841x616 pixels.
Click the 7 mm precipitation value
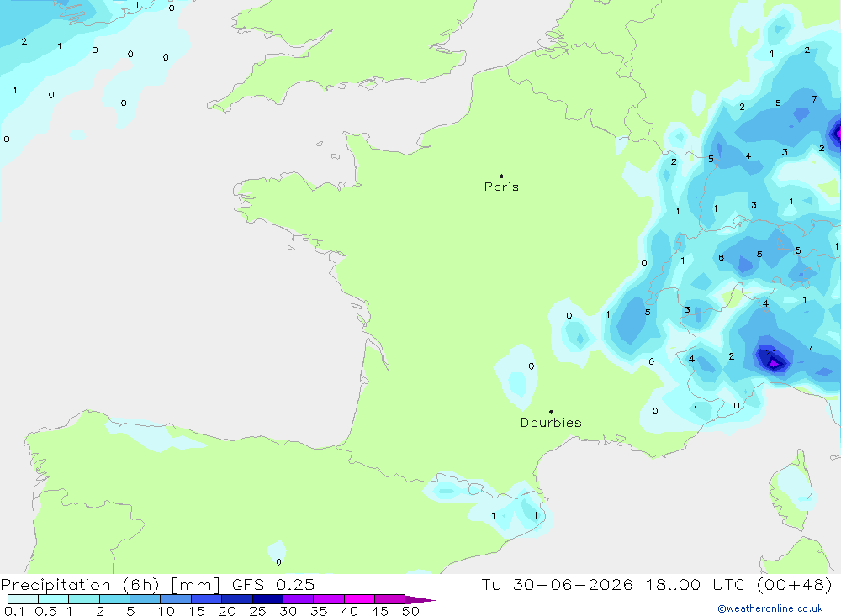[x=814, y=99]
